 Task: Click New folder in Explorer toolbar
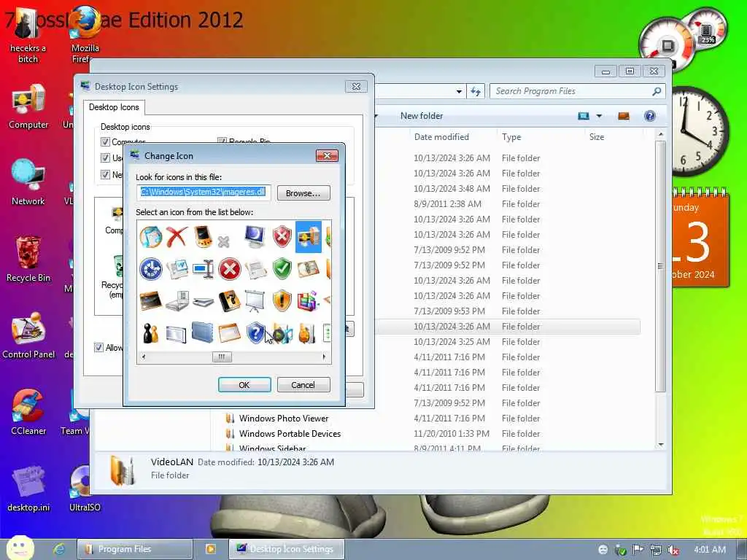coord(422,116)
